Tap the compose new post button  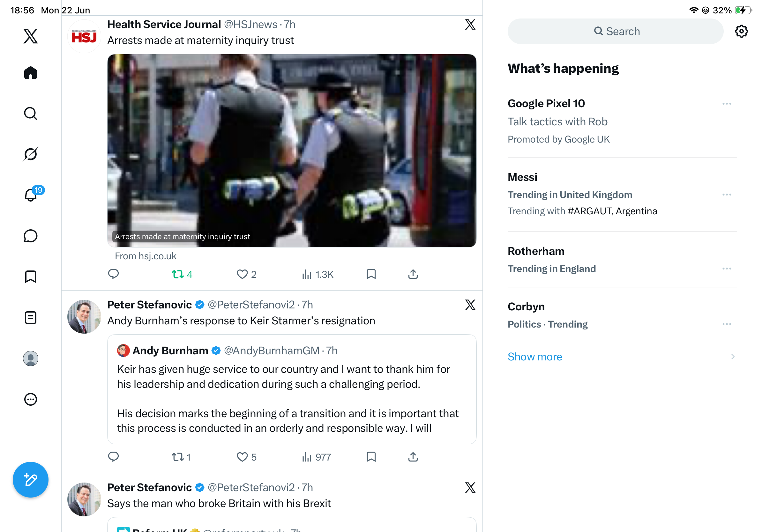coord(31,480)
